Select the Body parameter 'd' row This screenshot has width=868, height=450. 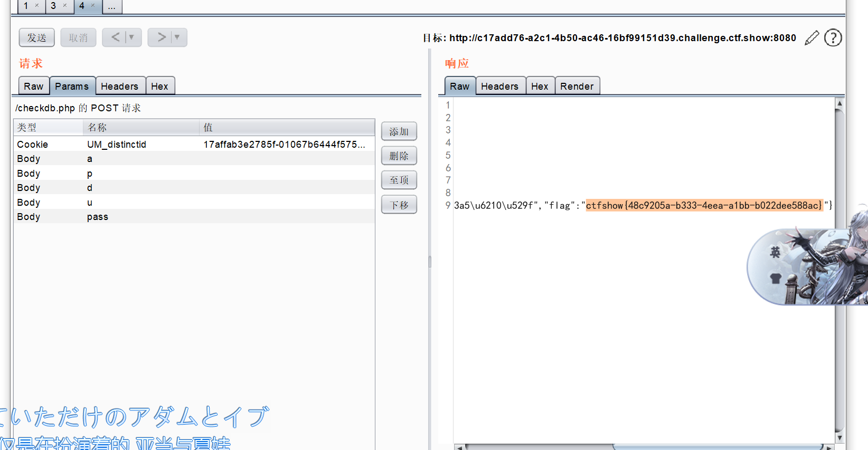coord(194,188)
